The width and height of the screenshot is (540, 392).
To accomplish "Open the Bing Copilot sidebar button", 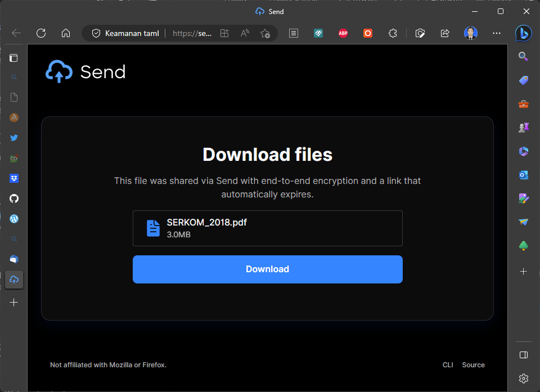I will click(523, 33).
